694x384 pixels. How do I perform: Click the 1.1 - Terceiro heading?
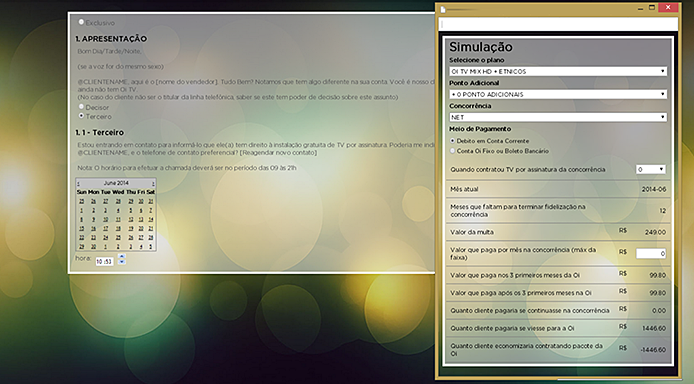pos(100,132)
